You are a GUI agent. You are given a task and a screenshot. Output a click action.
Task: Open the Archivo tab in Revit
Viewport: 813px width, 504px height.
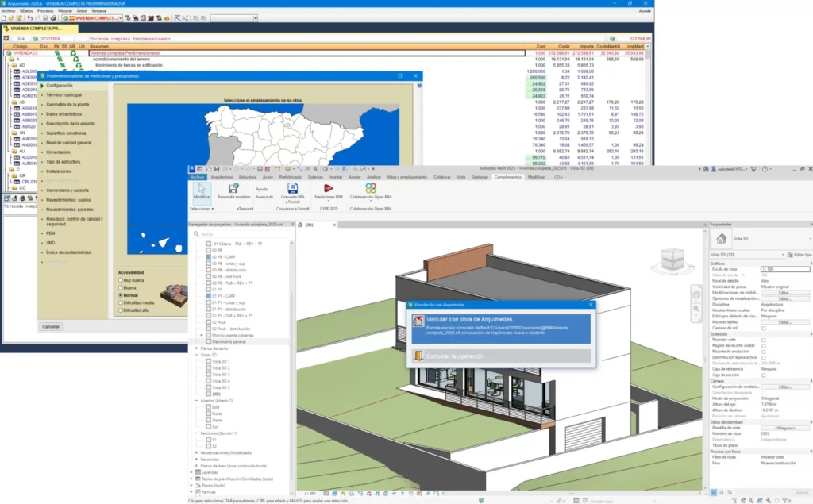point(197,177)
